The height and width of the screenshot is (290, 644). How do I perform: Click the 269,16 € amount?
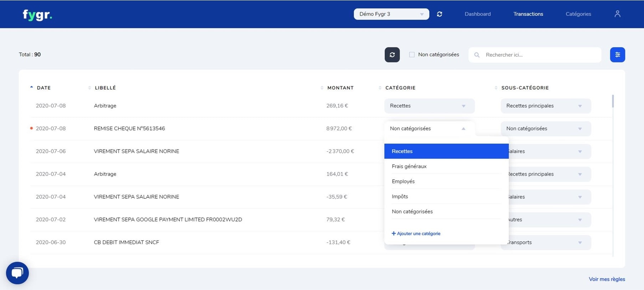(x=337, y=106)
